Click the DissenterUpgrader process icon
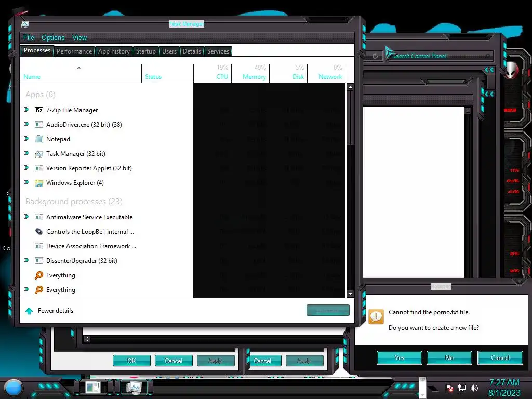The image size is (532, 399). (x=39, y=261)
